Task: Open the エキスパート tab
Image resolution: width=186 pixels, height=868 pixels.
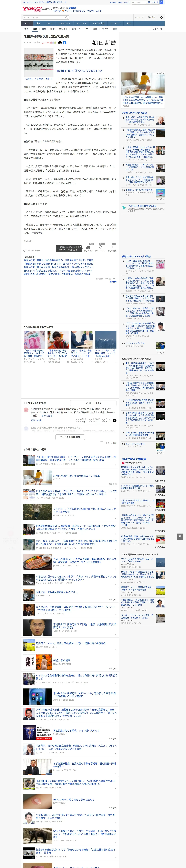Action: [64, 24]
